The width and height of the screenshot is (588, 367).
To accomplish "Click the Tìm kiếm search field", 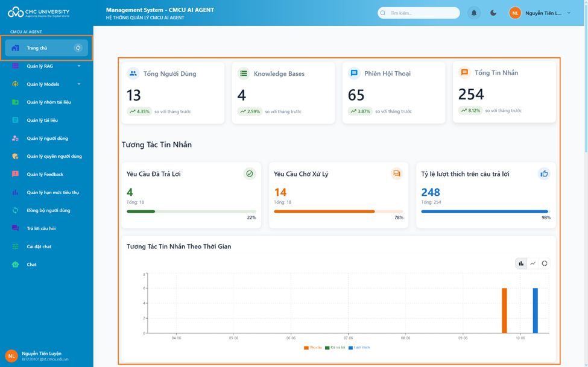I will point(422,13).
